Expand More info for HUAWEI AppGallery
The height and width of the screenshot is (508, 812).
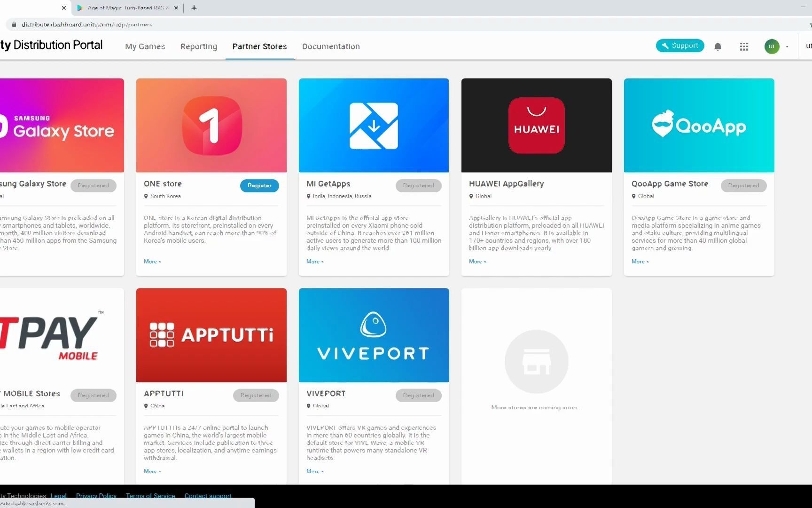click(476, 262)
